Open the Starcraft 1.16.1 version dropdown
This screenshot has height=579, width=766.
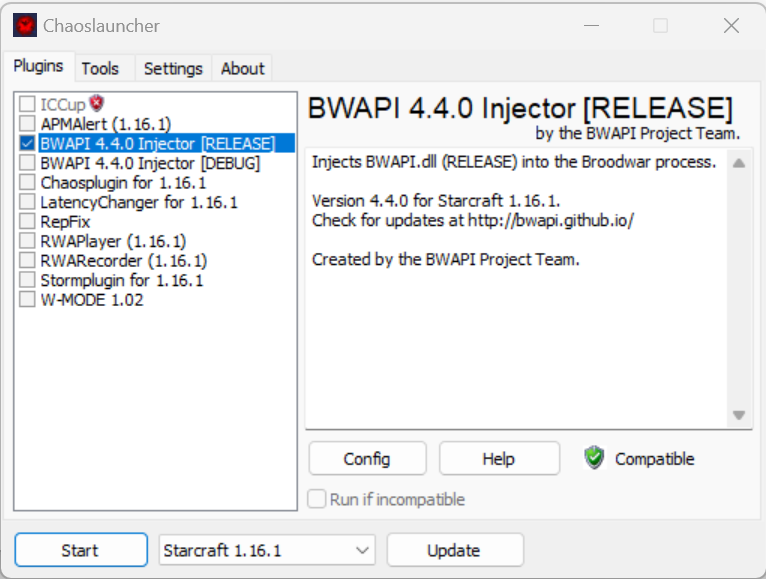267,550
